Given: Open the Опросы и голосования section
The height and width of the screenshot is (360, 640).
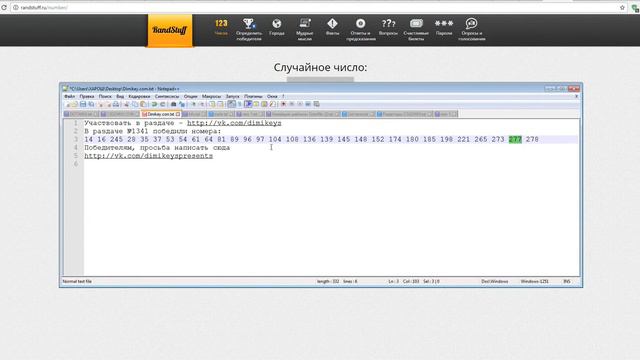Looking at the screenshot, I should click(x=472, y=29).
